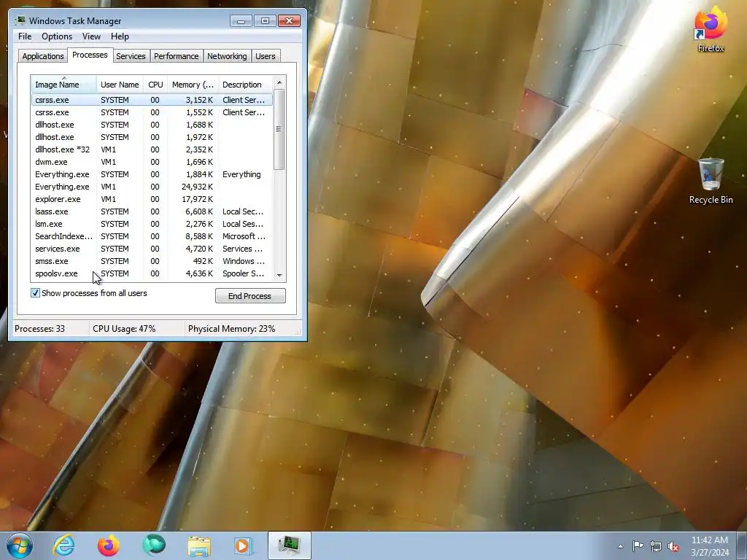Switch to the Performance tab
This screenshot has width=747, height=560.
[177, 56]
